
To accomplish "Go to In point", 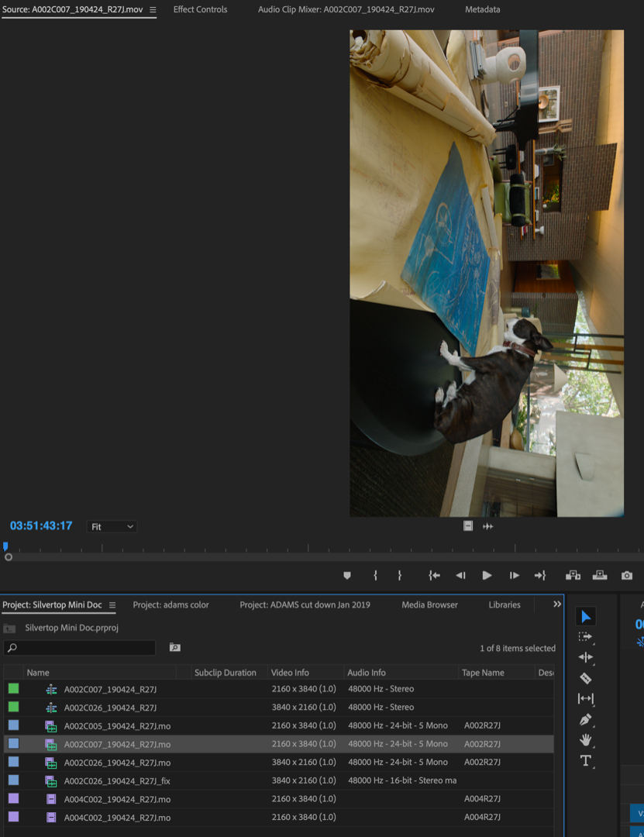I will pos(434,575).
